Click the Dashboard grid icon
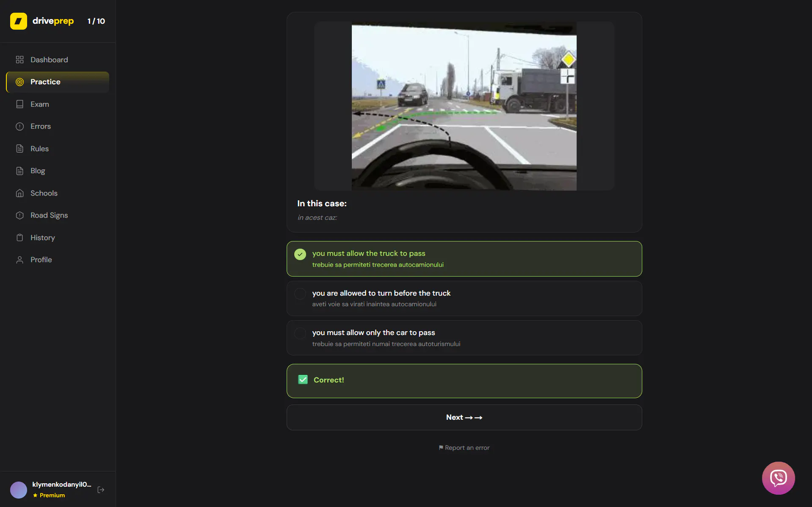The width and height of the screenshot is (812, 507). click(x=19, y=60)
